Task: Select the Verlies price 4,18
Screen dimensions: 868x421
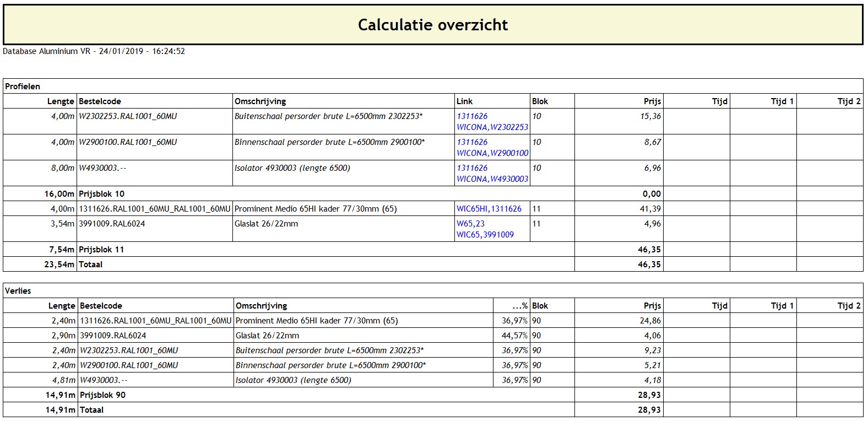Action: [x=653, y=380]
